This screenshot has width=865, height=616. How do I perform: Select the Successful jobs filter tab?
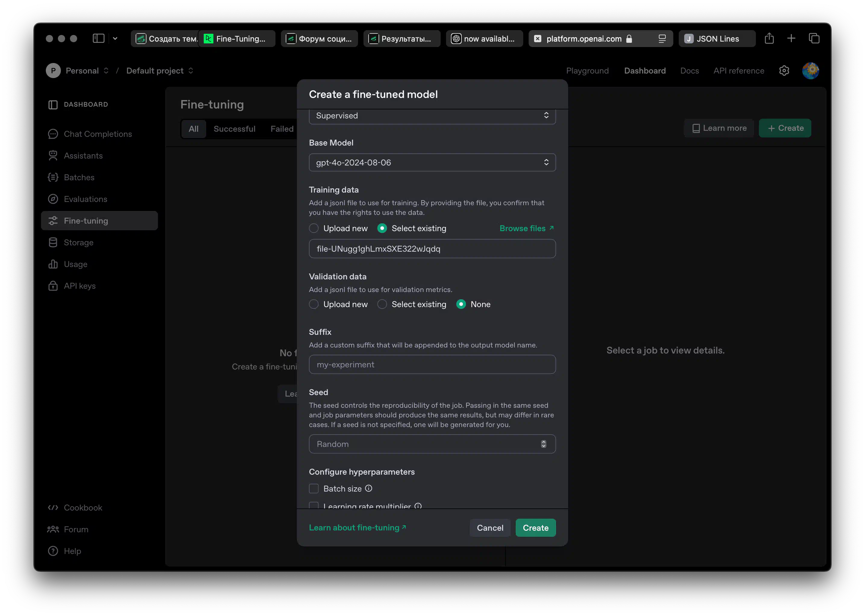click(234, 129)
